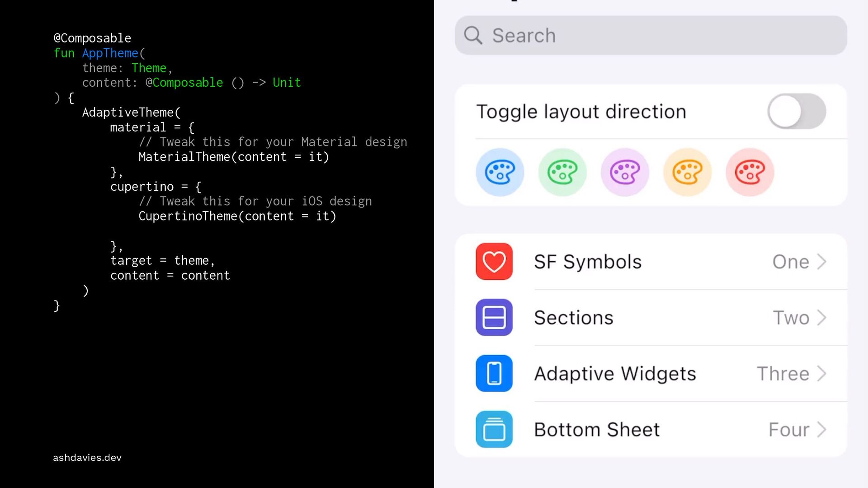The image size is (868, 488).
Task: Select the blue palette theme icon
Action: point(500,172)
